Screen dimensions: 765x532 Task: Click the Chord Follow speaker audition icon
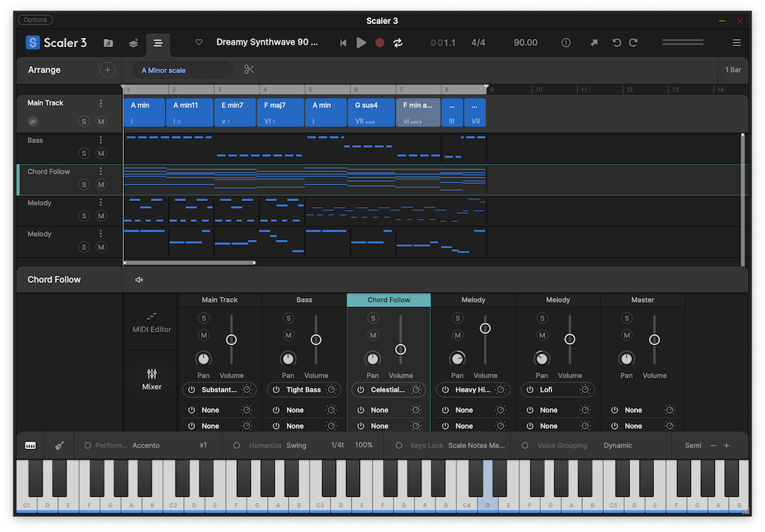[x=139, y=279]
